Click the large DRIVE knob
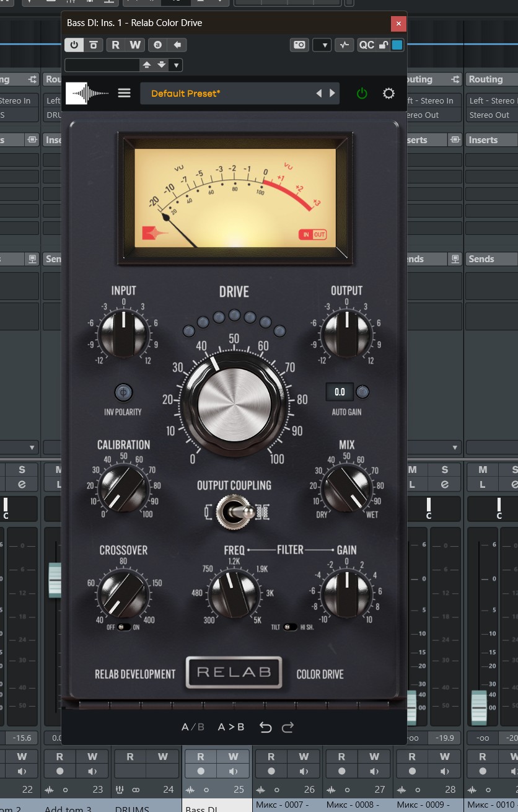The height and width of the screenshot is (812, 518). (x=234, y=405)
